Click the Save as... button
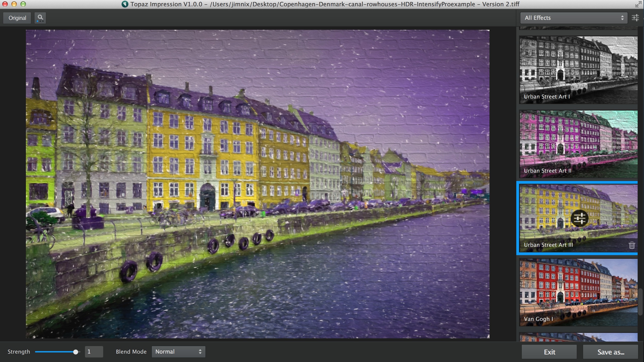644x362 pixels. click(x=611, y=352)
